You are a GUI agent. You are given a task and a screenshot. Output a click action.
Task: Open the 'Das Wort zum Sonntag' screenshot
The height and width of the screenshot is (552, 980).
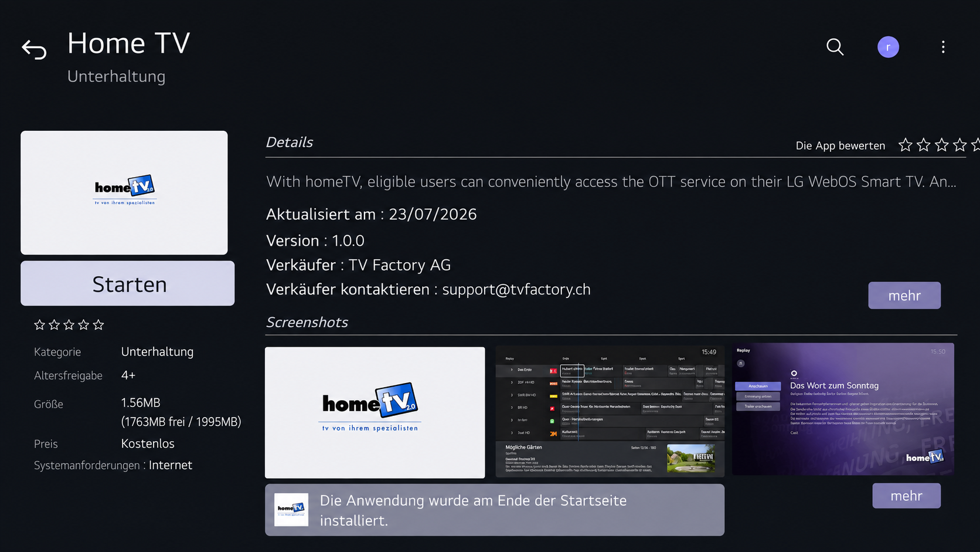click(843, 409)
